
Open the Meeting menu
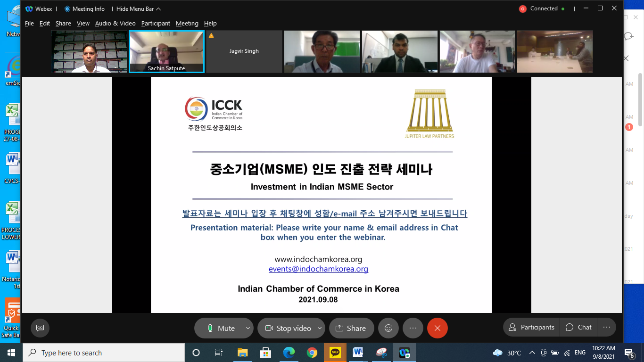187,23
